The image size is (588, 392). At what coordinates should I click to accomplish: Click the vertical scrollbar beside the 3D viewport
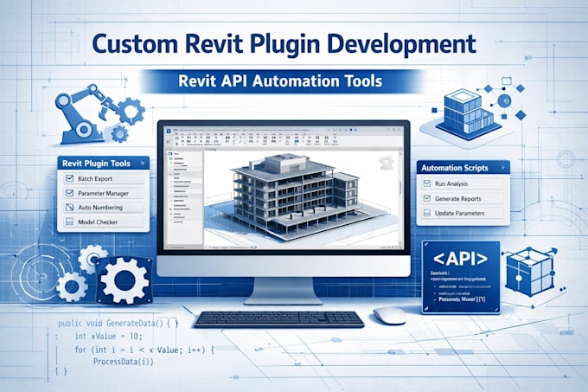pos(400,198)
